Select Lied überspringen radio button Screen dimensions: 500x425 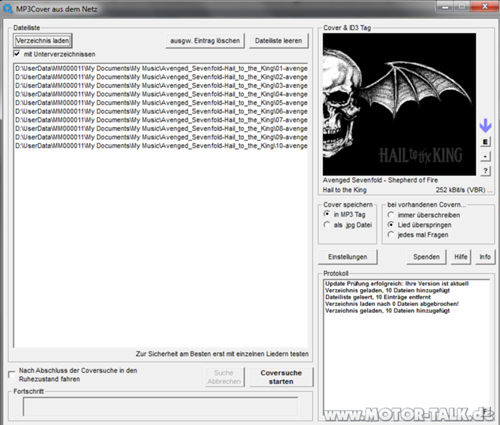[x=391, y=225]
